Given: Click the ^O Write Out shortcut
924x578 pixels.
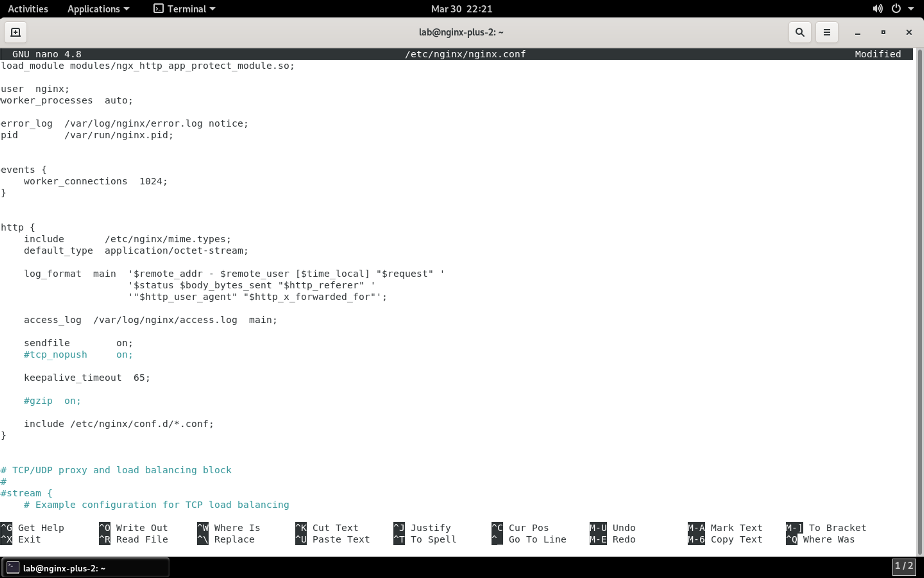Looking at the screenshot, I should [x=133, y=528].
